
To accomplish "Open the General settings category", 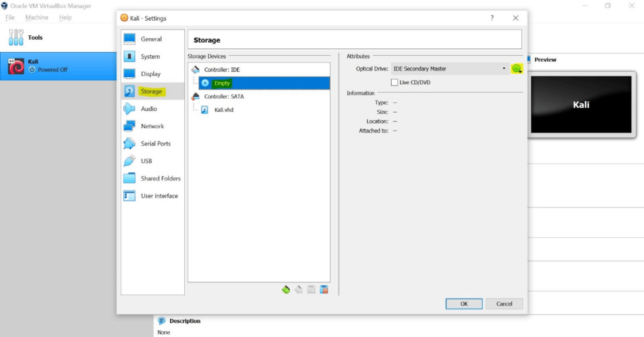I will pos(152,39).
